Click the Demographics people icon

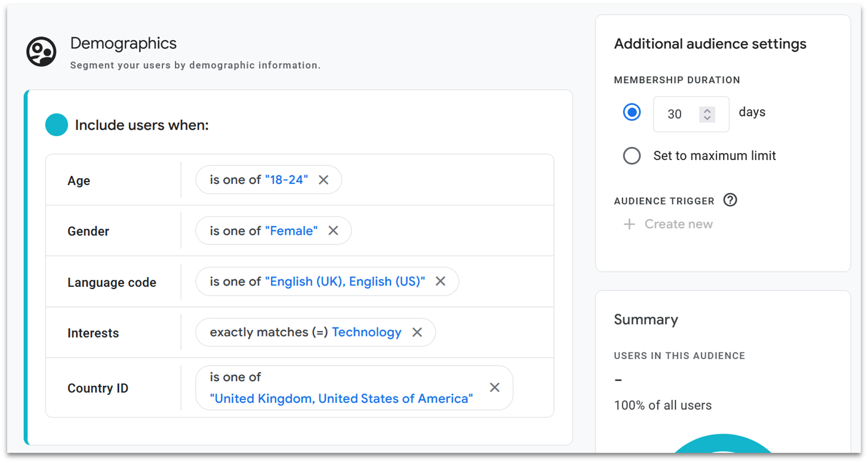tap(41, 51)
